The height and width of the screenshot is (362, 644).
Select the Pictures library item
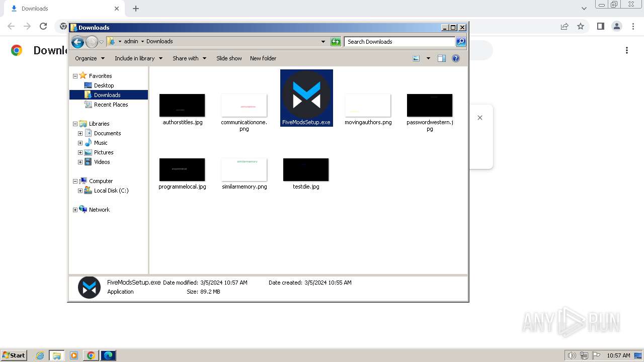click(x=99, y=152)
